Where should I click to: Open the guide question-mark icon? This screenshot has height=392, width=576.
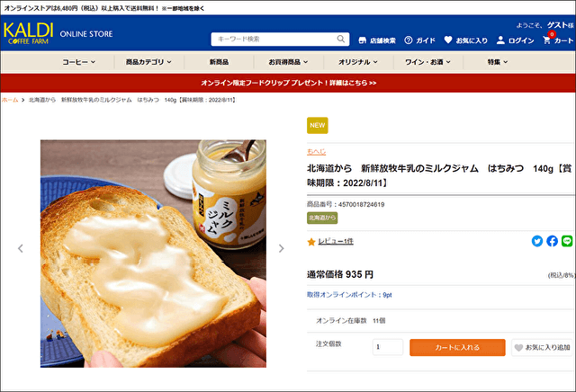(408, 40)
